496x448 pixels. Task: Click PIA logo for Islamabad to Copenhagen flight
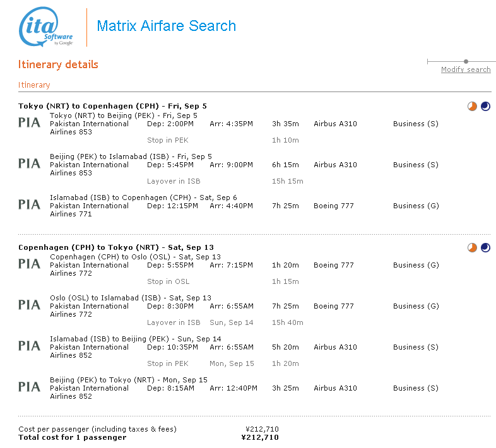click(30, 204)
